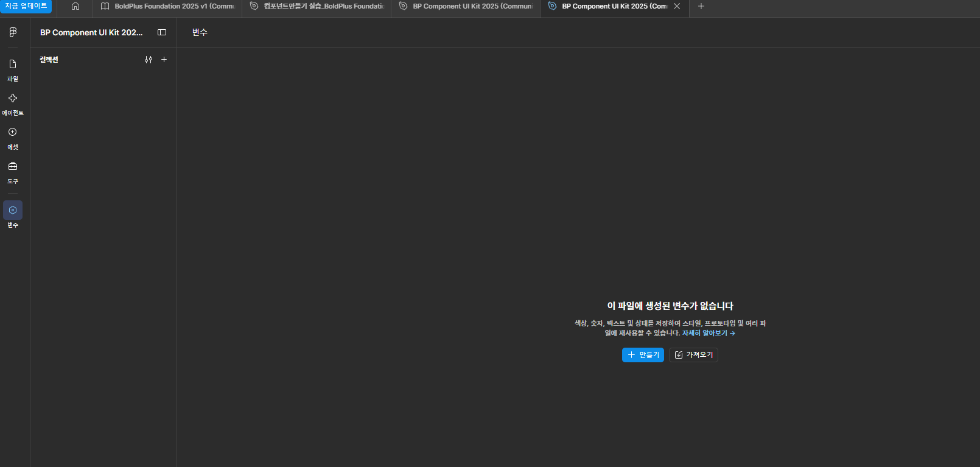Open a new tab with the plus button
Screen dimensions: 980x467
click(701, 6)
